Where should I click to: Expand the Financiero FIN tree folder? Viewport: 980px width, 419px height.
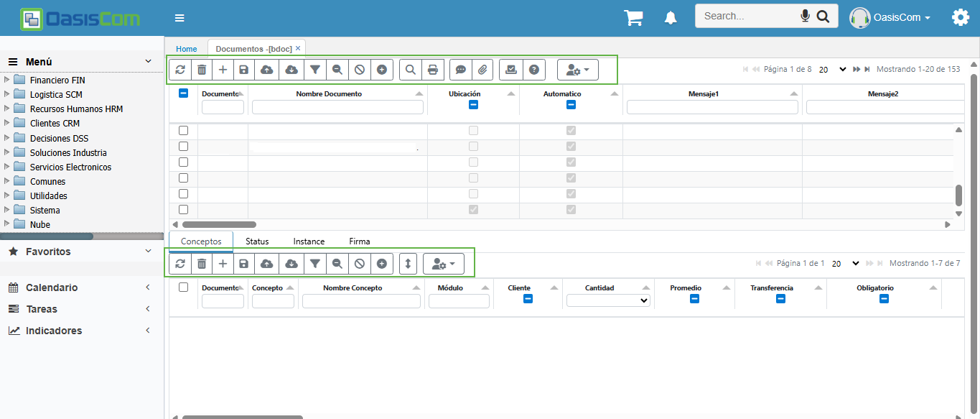[7, 80]
